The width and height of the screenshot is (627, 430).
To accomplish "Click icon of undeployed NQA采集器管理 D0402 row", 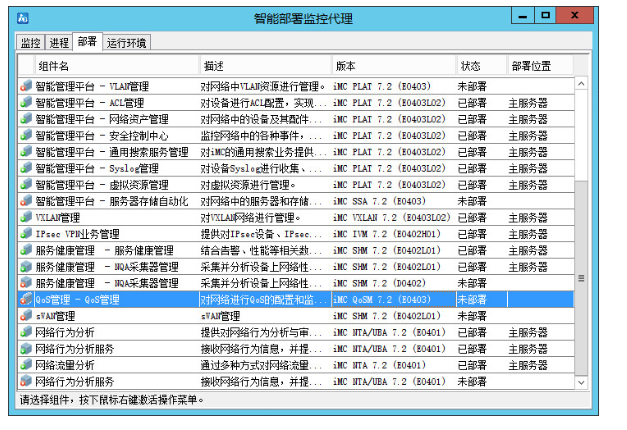I will point(26,283).
